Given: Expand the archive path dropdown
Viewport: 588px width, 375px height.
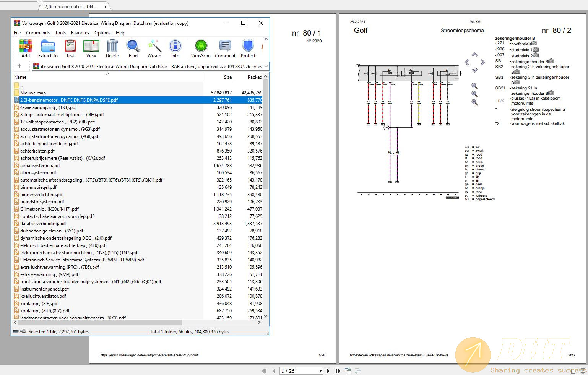Looking at the screenshot, I should pyautogui.click(x=266, y=67).
